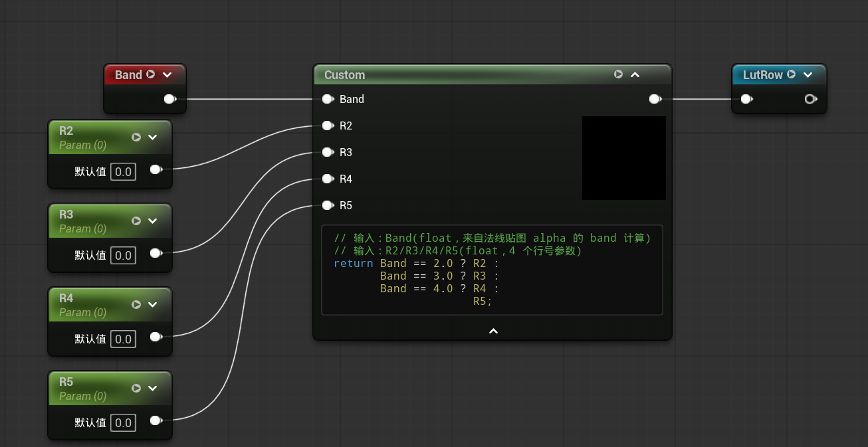This screenshot has width=868, height=447.
Task: Click the R3 default value field
Action: pos(123,255)
